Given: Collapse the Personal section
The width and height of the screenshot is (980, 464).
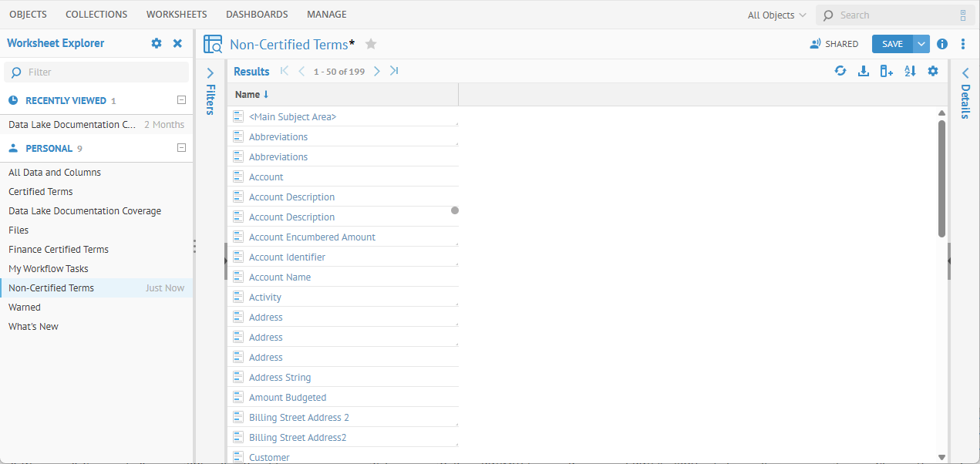Looking at the screenshot, I should [x=181, y=148].
